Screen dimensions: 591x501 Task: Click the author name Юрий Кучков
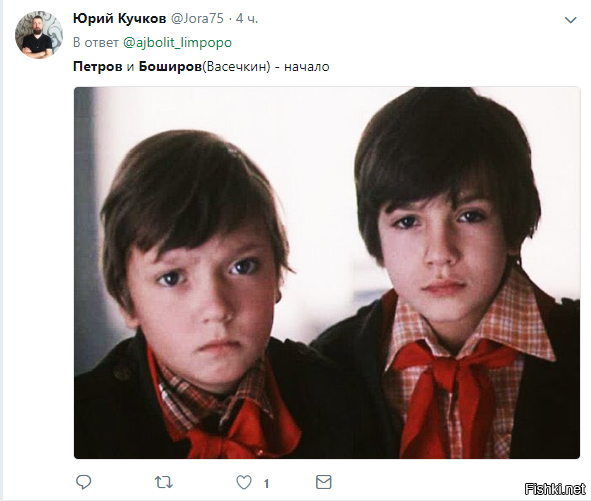(x=119, y=18)
